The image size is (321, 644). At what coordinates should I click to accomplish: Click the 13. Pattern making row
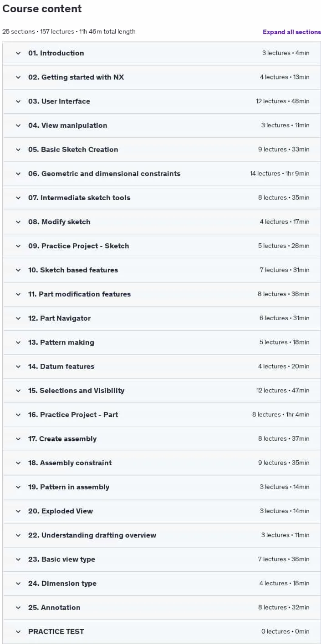162,342
